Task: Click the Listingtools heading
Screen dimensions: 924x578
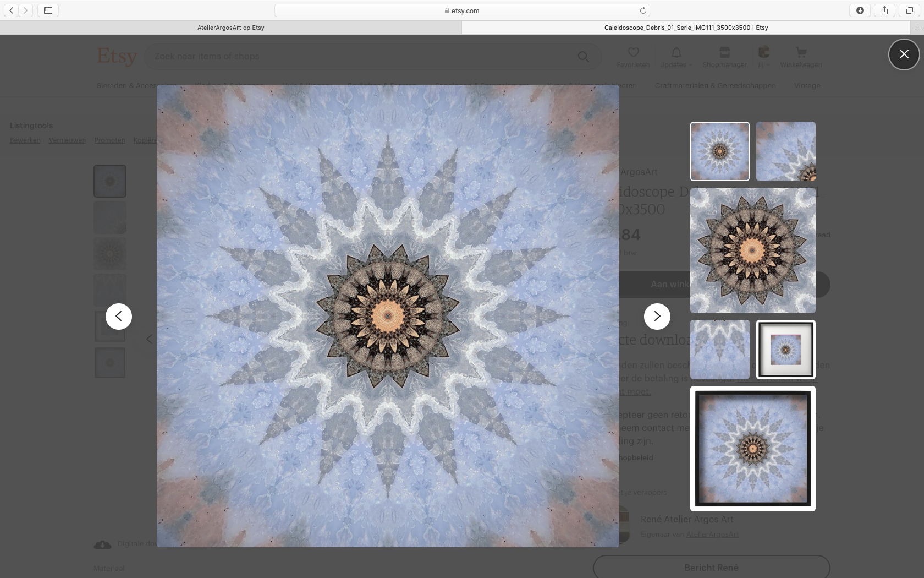Action: pyautogui.click(x=31, y=126)
